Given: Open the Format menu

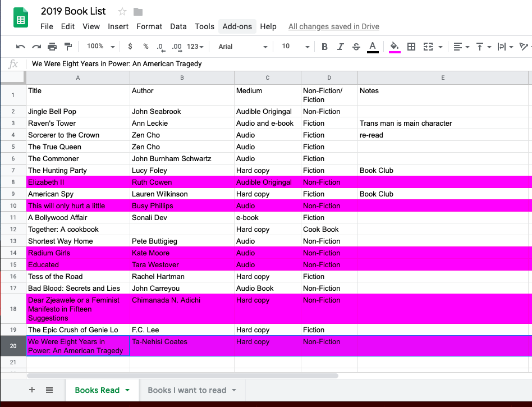Looking at the screenshot, I should (149, 26).
